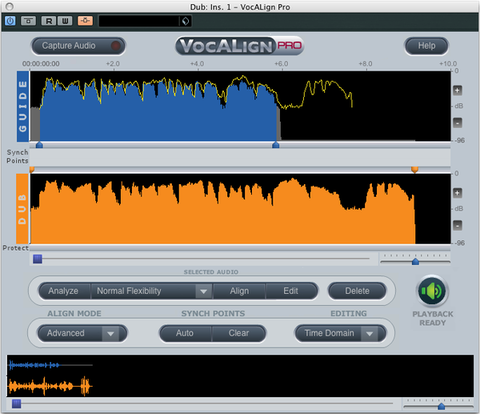Image resolution: width=480 pixels, height=414 pixels.
Task: Click the blue zoom slider below Dub waveform
Action: click(415, 261)
